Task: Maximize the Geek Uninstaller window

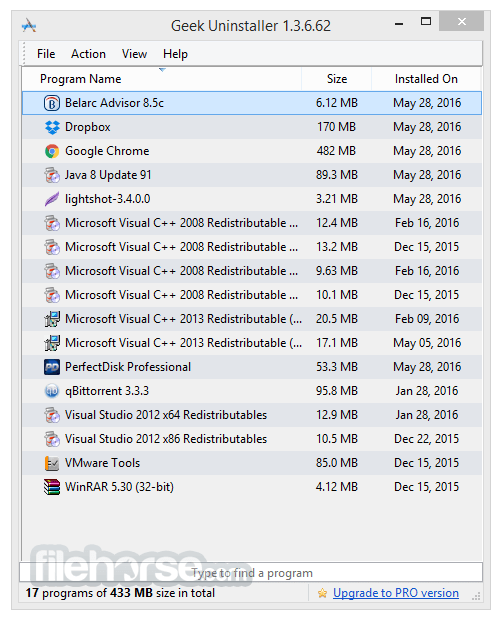Action: click(426, 21)
